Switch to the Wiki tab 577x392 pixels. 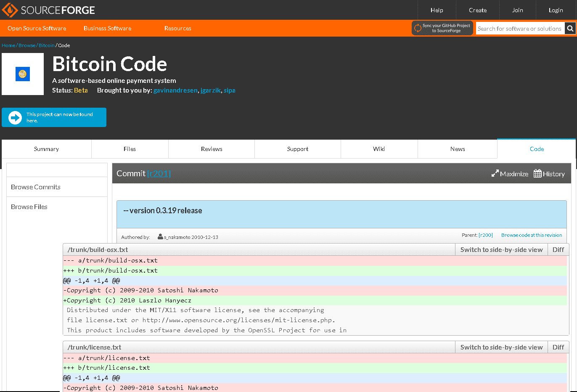click(379, 149)
